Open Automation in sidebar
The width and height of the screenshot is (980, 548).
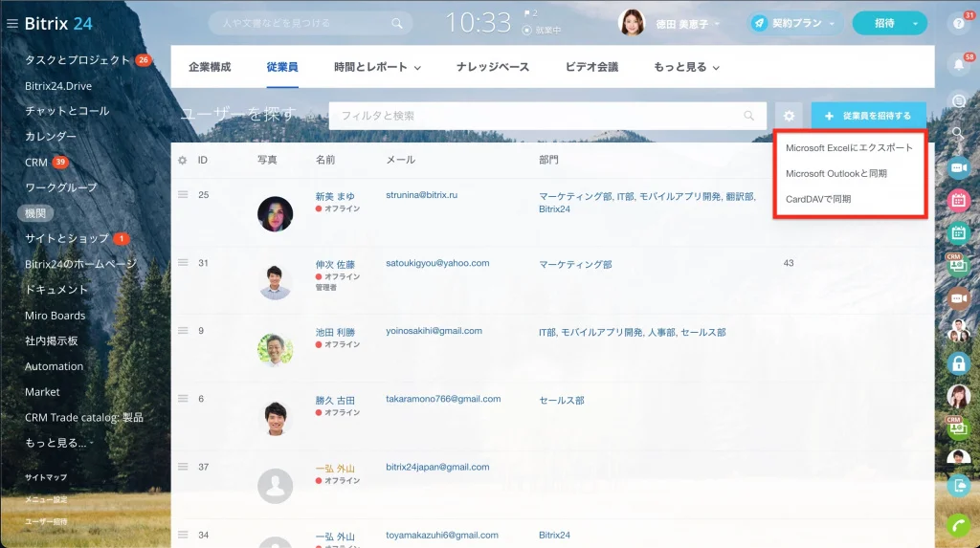54,366
